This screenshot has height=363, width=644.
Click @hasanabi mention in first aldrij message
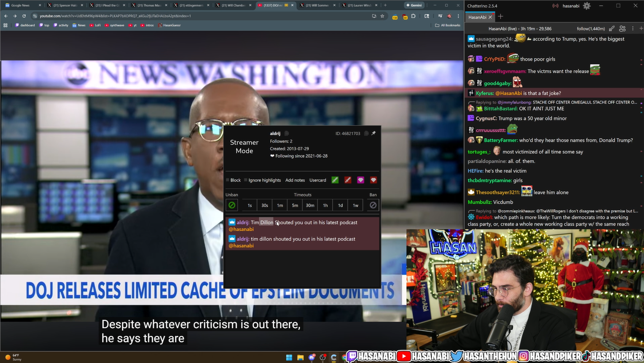(x=241, y=229)
